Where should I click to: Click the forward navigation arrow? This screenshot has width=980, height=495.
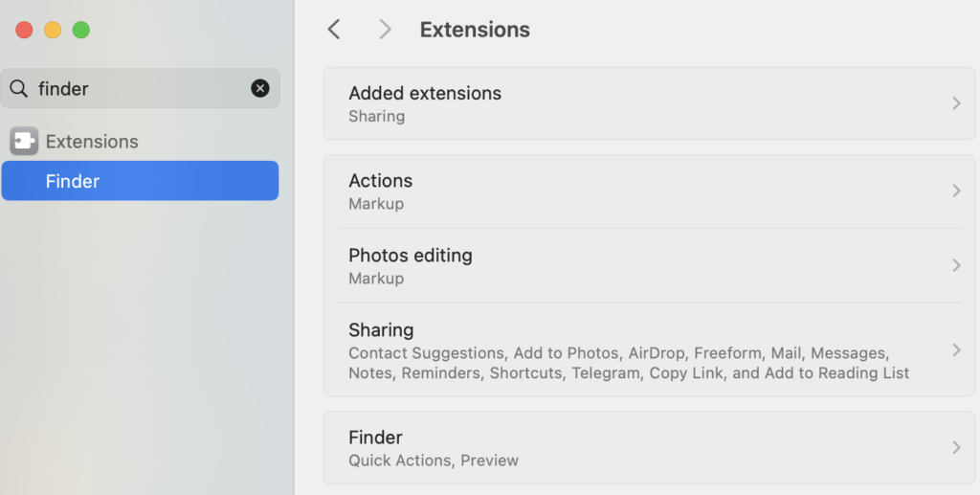pyautogui.click(x=385, y=30)
